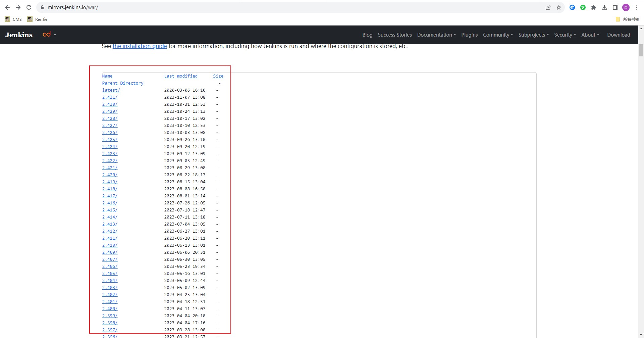Go to the Blog page
This screenshot has width=644, height=338.
click(x=367, y=35)
